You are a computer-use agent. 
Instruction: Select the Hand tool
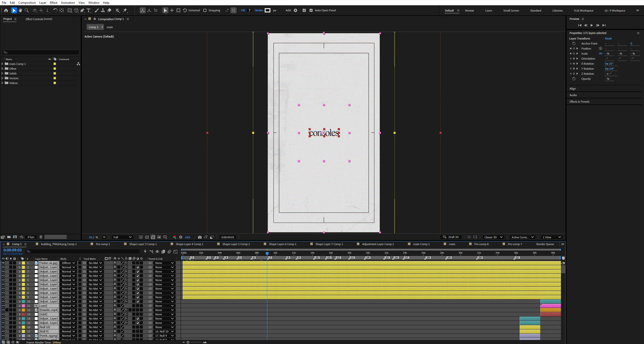[x=20, y=10]
